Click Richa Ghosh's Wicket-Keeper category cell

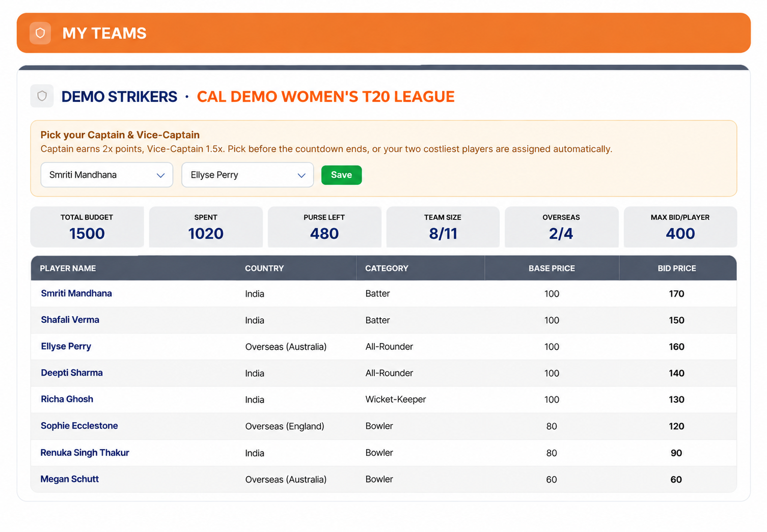pyautogui.click(x=396, y=400)
